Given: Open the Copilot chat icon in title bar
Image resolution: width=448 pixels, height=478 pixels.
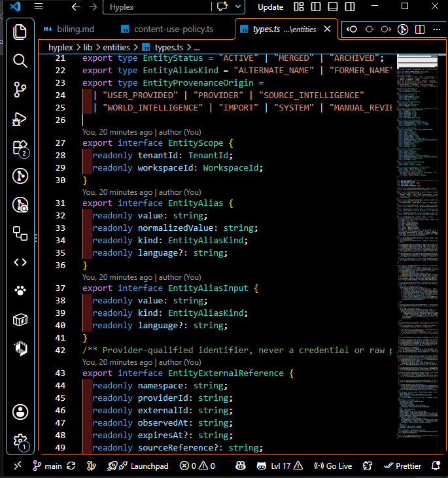Looking at the screenshot, I should [x=222, y=7].
